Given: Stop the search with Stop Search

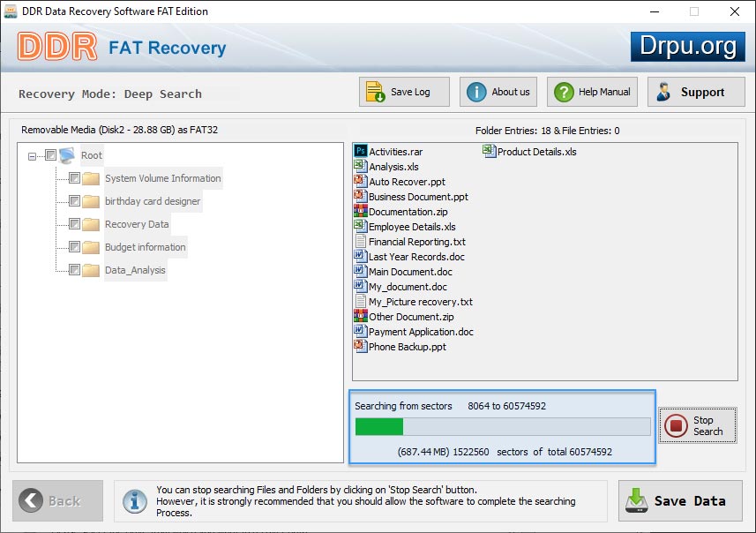Looking at the screenshot, I should click(x=698, y=425).
